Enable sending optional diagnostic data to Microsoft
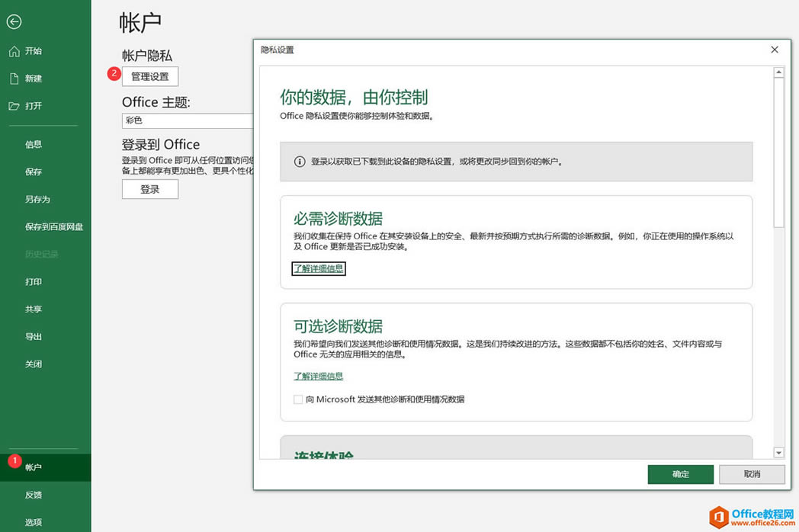Viewport: 799px width, 532px height. coord(297,399)
